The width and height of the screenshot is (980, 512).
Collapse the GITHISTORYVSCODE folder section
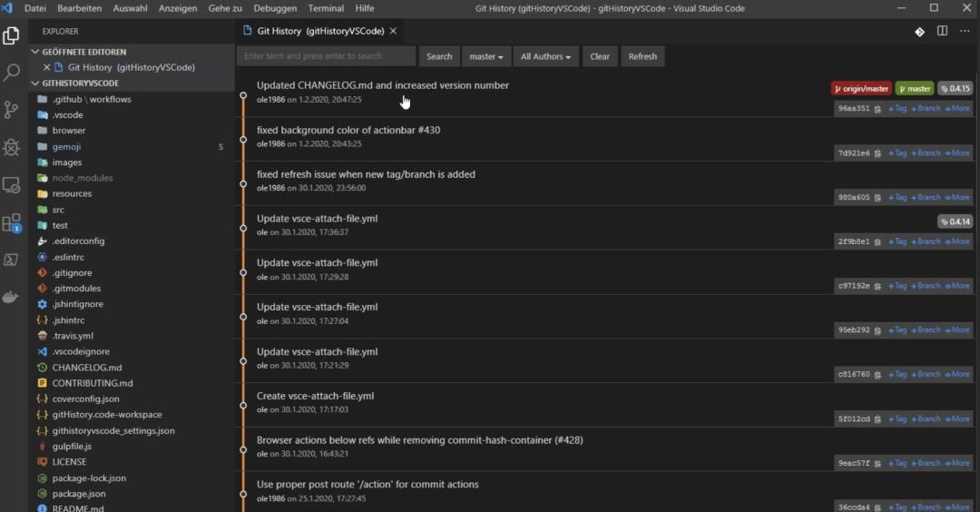coord(36,84)
